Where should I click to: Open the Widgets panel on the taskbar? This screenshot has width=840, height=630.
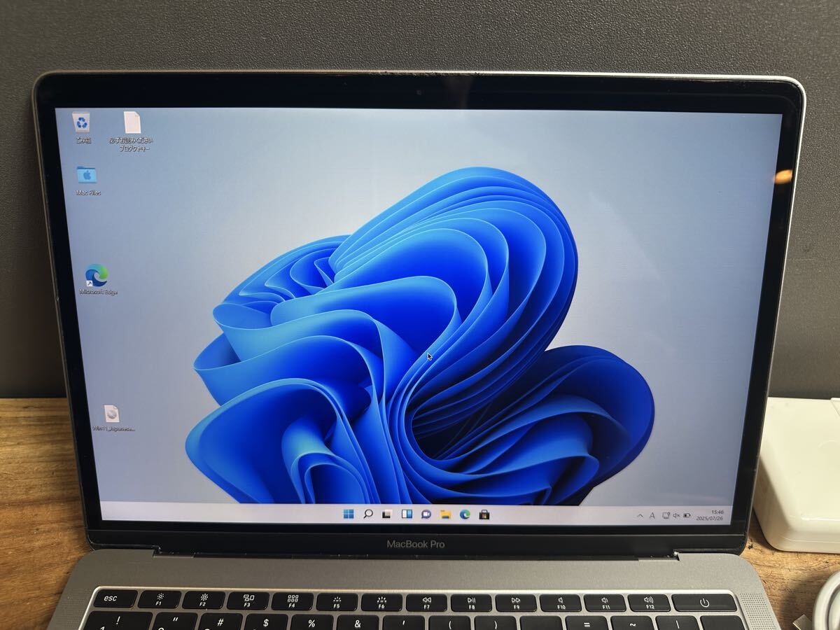click(406, 514)
